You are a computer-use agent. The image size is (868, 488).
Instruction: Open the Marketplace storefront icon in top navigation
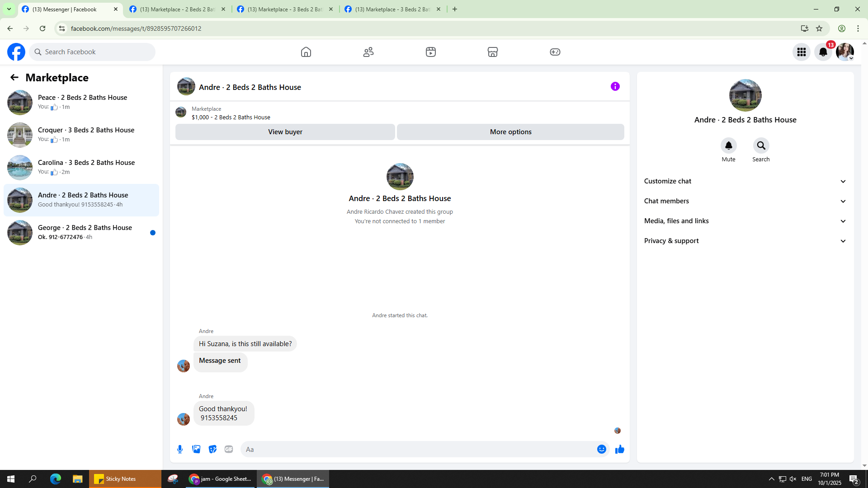coord(493,52)
